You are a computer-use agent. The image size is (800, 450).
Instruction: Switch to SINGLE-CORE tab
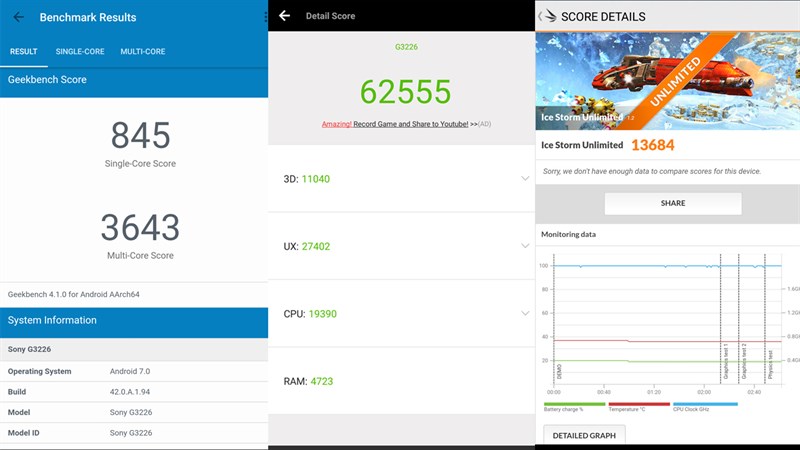pos(80,52)
